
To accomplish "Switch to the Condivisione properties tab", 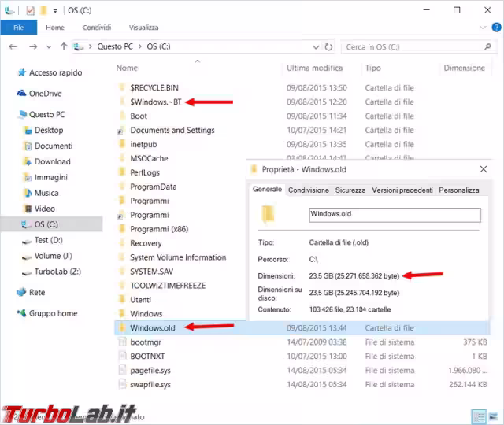I will pyautogui.click(x=308, y=190).
